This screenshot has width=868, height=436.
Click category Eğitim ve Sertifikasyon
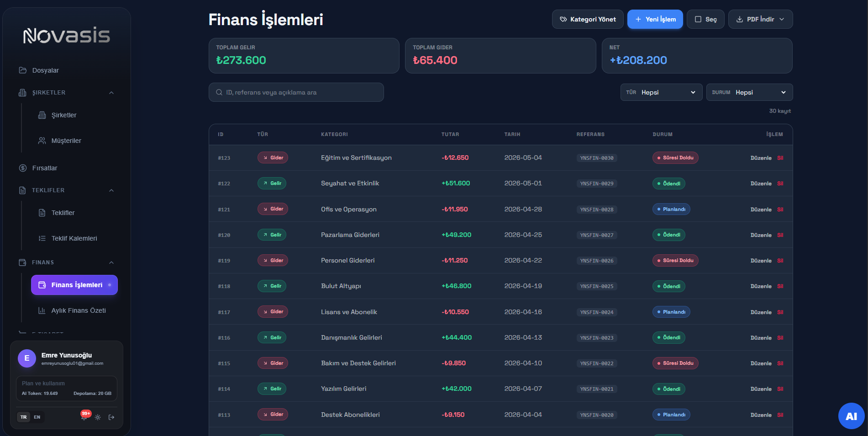pyautogui.click(x=356, y=158)
